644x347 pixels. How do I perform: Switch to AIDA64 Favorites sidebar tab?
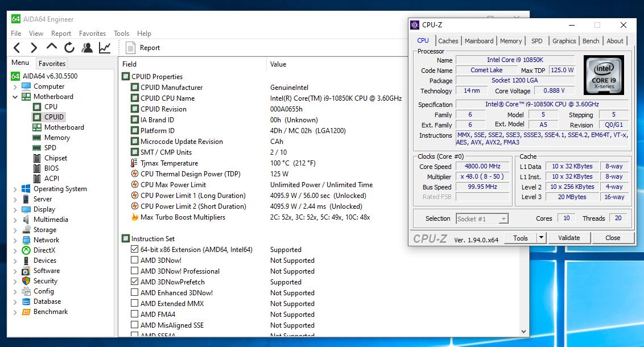click(52, 63)
